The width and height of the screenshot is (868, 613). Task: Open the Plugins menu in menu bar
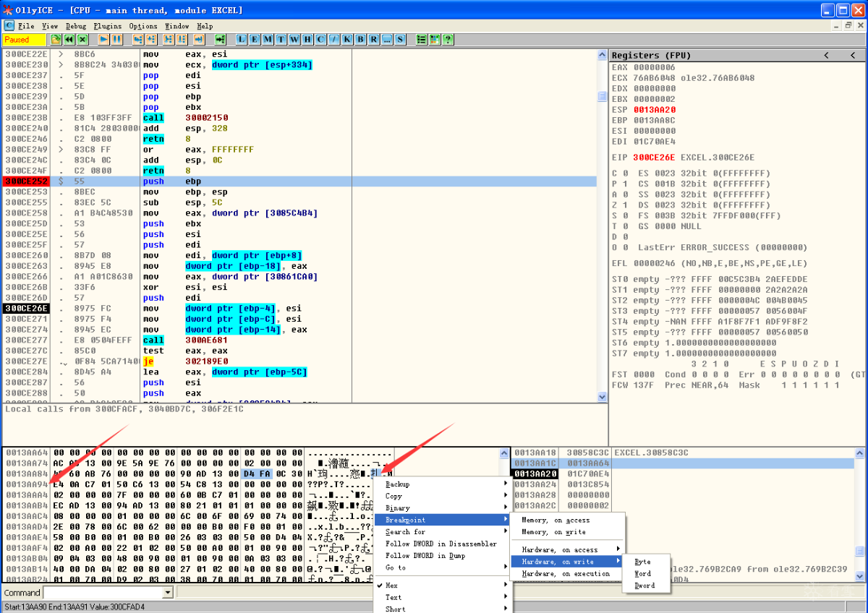pyautogui.click(x=107, y=26)
